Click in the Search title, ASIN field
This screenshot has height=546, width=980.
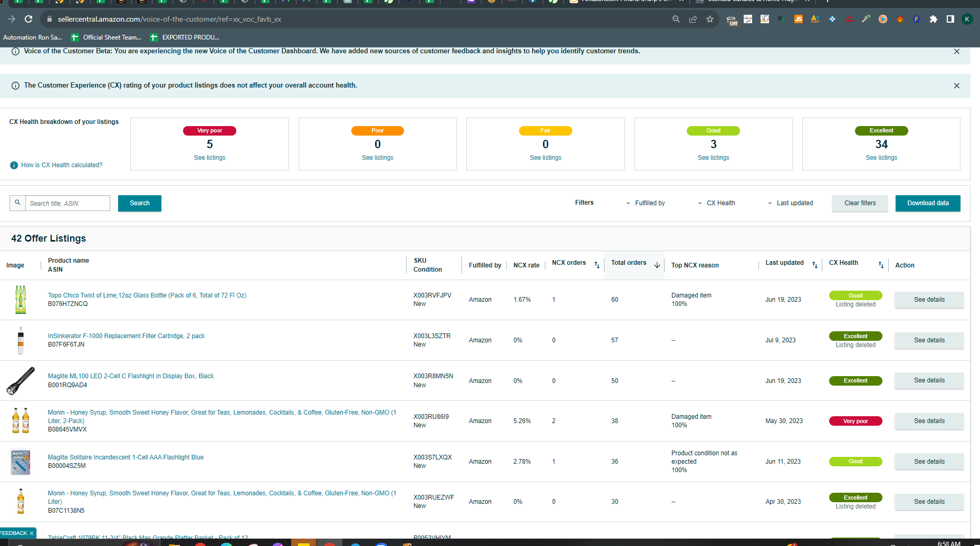pos(68,203)
